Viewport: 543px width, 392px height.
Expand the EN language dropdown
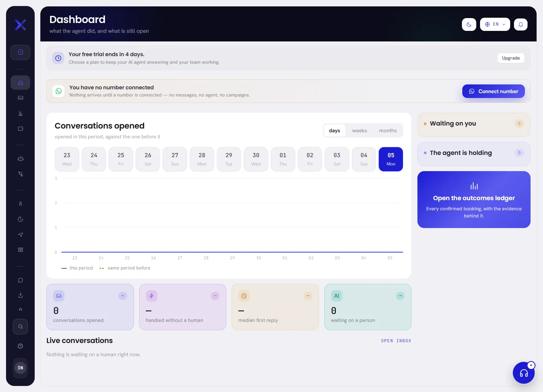point(495,24)
